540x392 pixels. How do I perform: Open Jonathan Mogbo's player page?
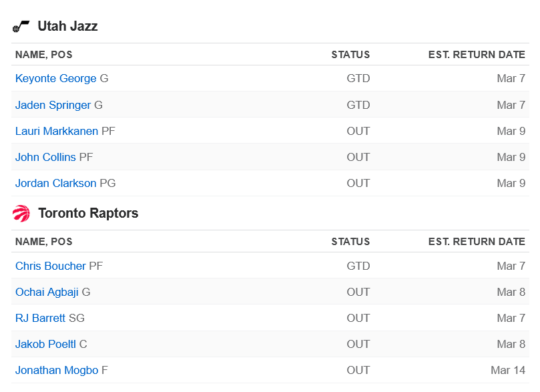57,370
